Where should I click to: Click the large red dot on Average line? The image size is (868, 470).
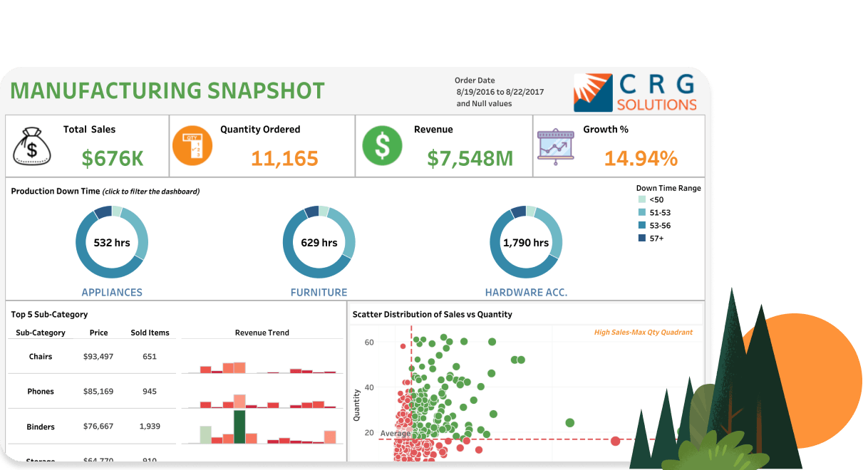(616, 441)
